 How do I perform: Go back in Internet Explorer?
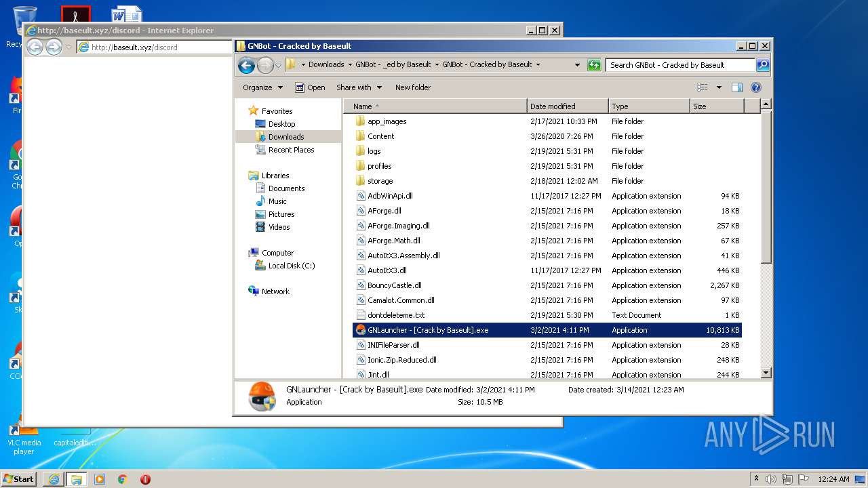pos(35,47)
